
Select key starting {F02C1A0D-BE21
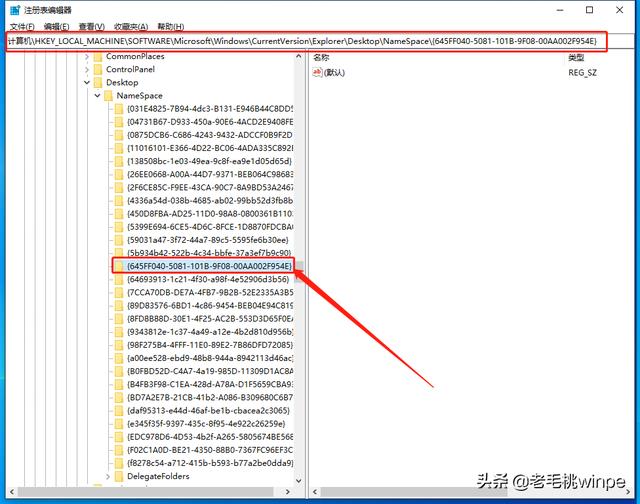(x=210, y=450)
